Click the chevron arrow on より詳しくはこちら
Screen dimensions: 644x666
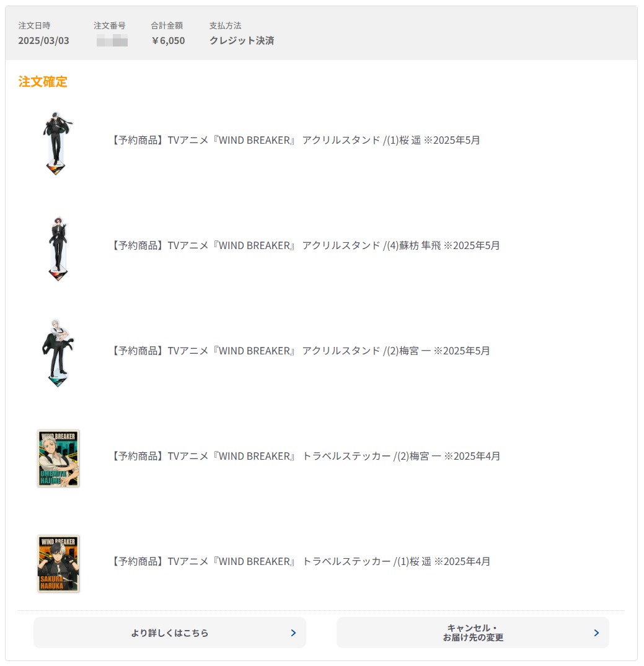click(x=293, y=633)
